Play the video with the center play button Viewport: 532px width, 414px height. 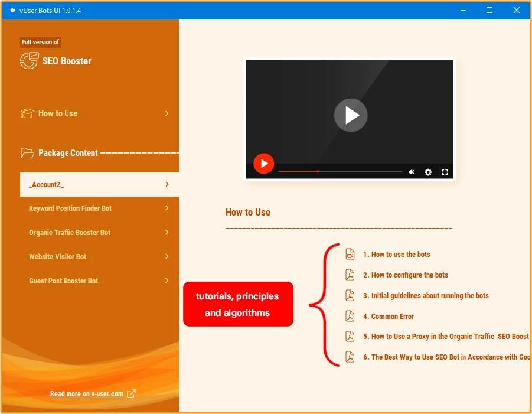[351, 115]
